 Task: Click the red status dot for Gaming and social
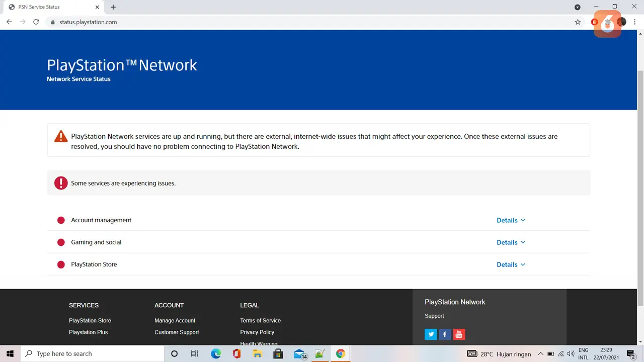click(x=61, y=242)
